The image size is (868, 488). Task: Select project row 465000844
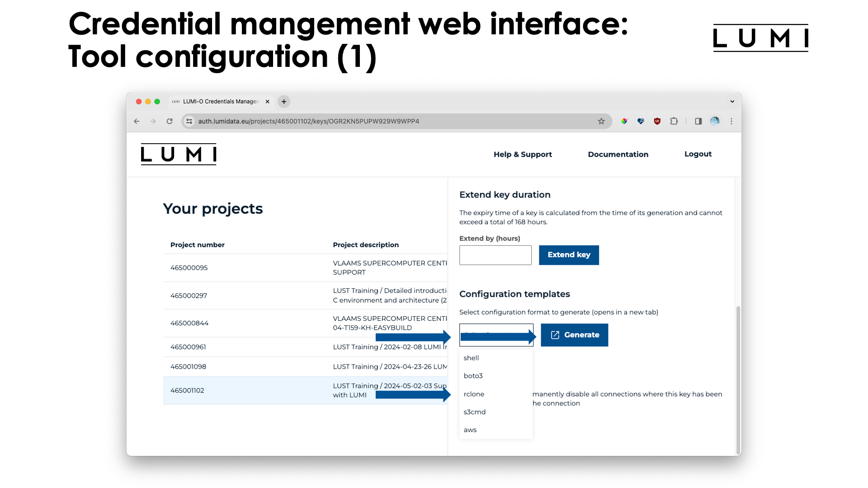click(305, 323)
